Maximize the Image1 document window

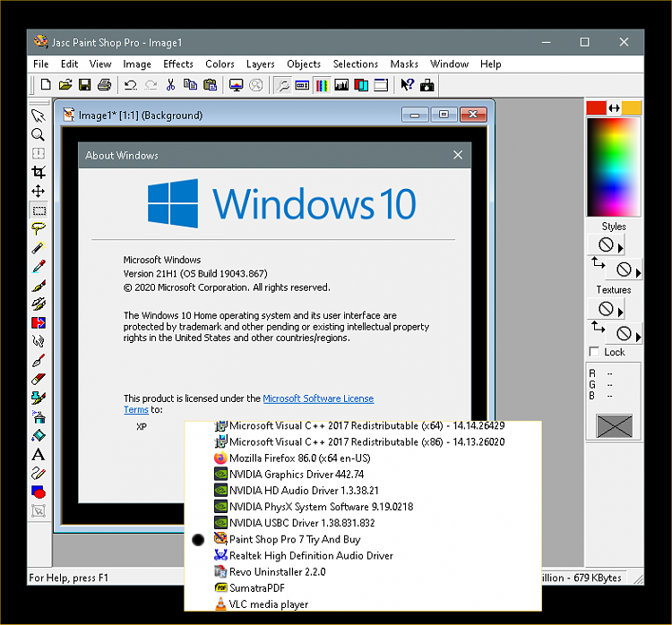pos(444,115)
